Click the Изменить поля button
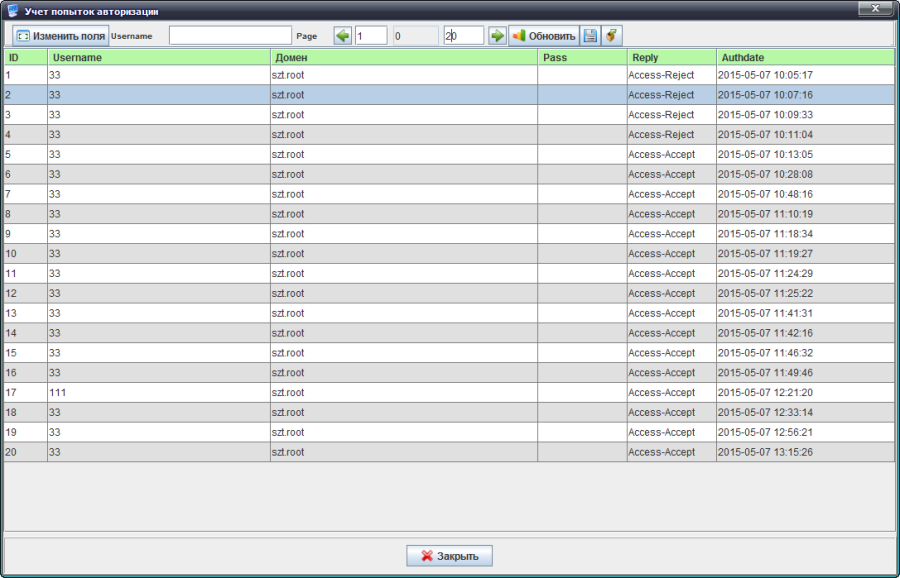The width and height of the screenshot is (900, 578). (x=61, y=36)
